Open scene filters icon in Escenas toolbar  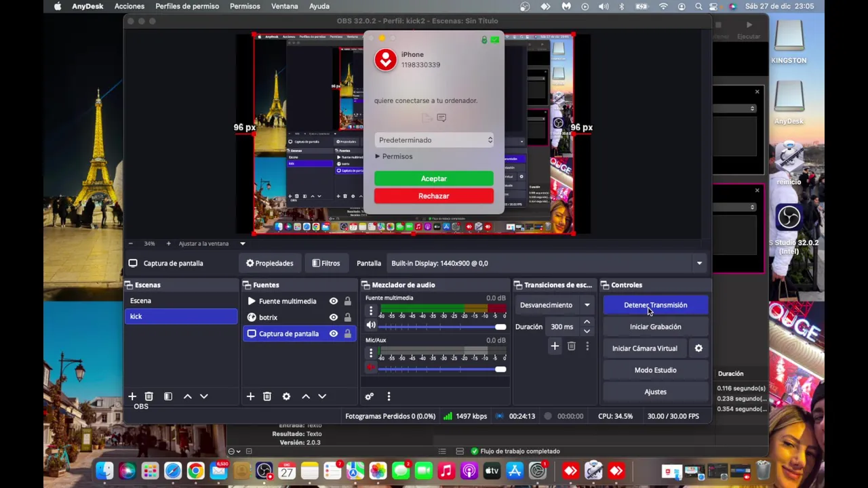coord(168,396)
